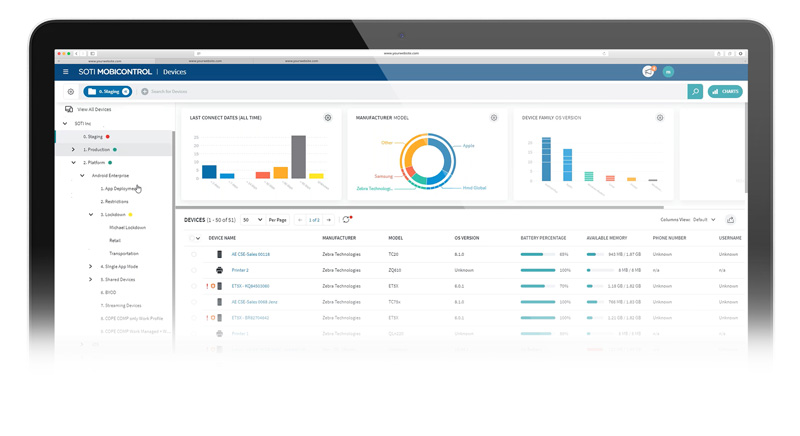800x436 pixels.
Task: Click View All Devices link
Action: click(94, 109)
